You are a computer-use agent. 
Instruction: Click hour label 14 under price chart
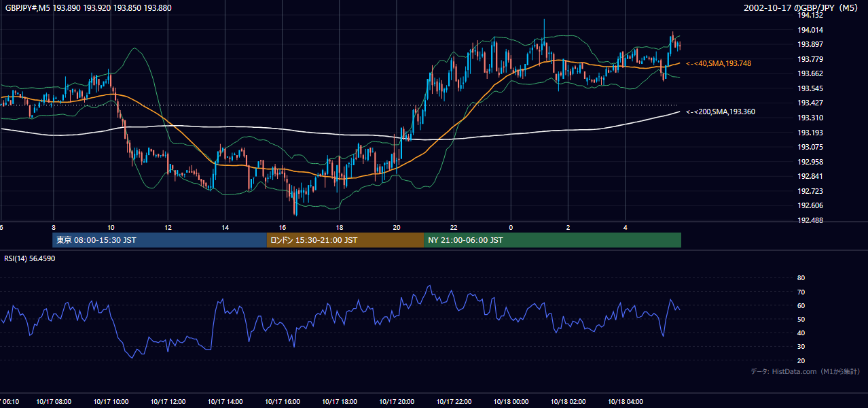pyautogui.click(x=225, y=228)
